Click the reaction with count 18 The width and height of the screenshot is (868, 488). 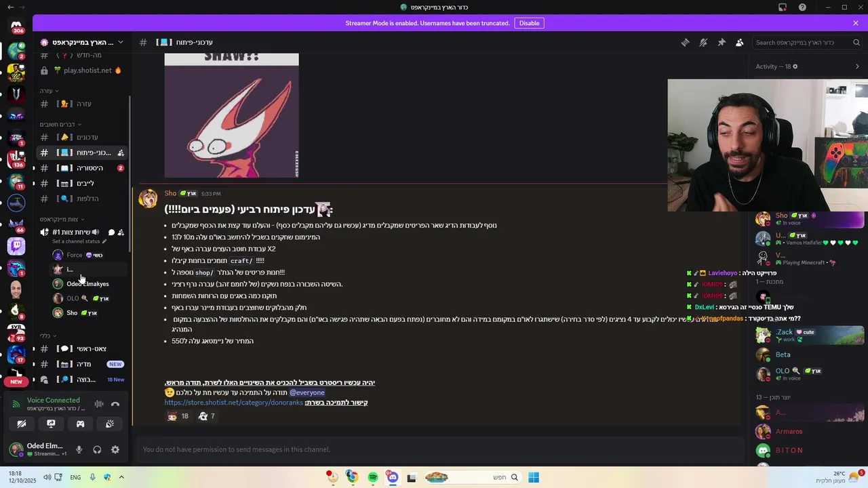pyautogui.click(x=178, y=416)
